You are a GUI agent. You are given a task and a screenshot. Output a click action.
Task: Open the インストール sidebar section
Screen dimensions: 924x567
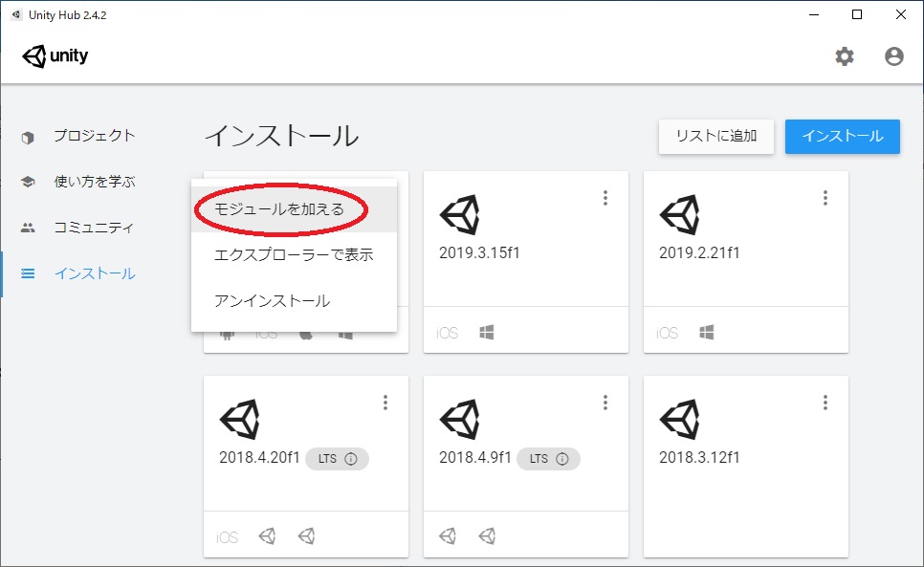[x=95, y=273]
